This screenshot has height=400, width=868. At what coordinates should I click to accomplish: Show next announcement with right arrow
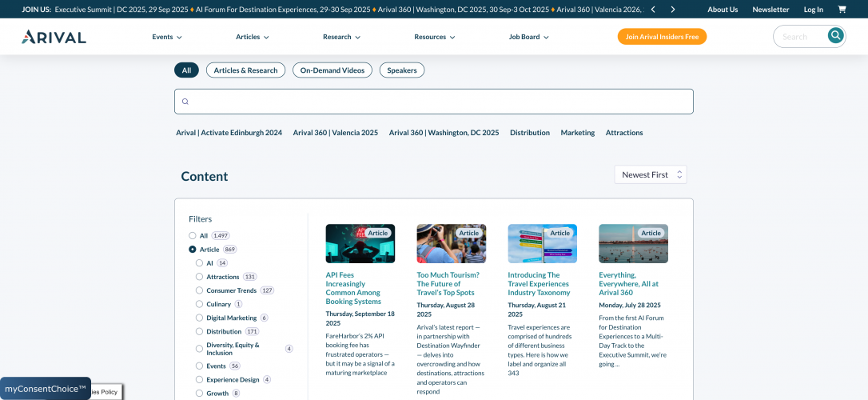(x=673, y=9)
